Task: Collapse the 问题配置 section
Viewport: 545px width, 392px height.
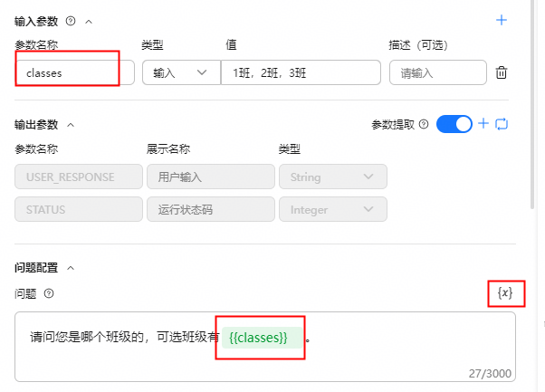Action: 71,268
